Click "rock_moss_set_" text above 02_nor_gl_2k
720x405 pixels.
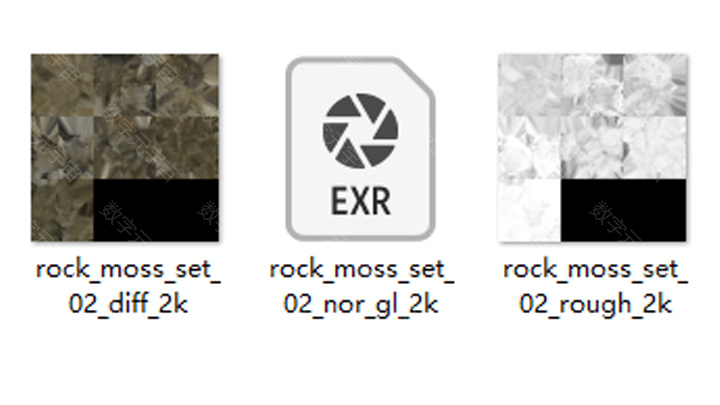pyautogui.click(x=361, y=270)
